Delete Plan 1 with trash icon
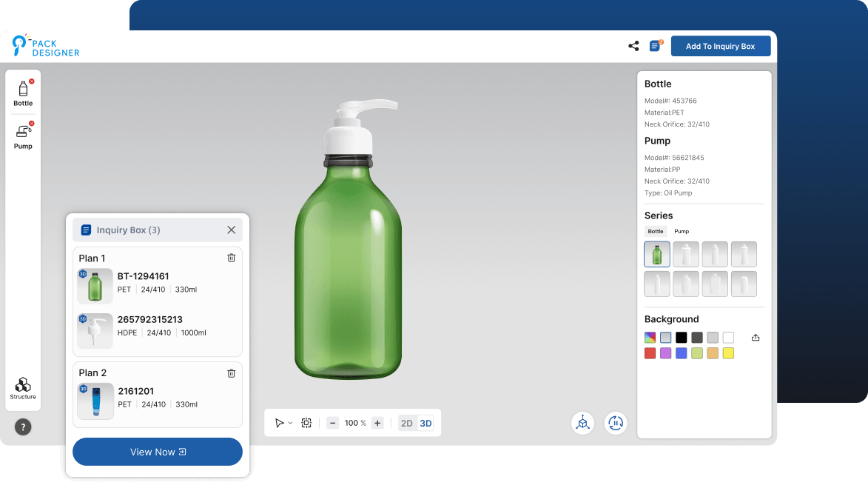 [231, 258]
